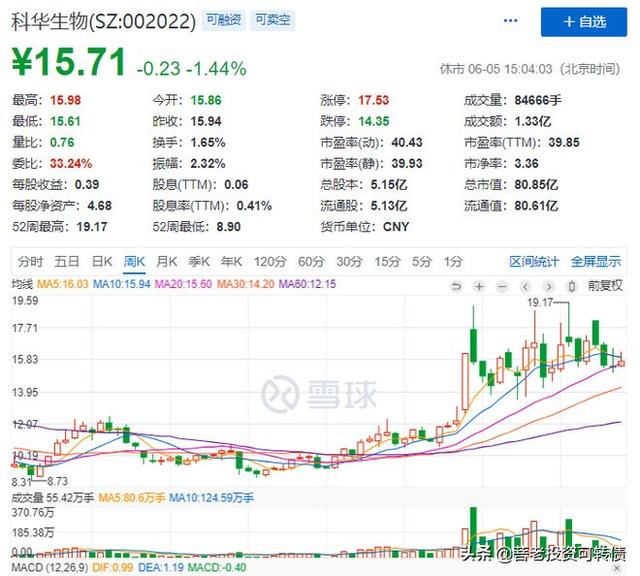Switch to the 日K daily chart tab
640x576 pixels.
click(x=102, y=261)
